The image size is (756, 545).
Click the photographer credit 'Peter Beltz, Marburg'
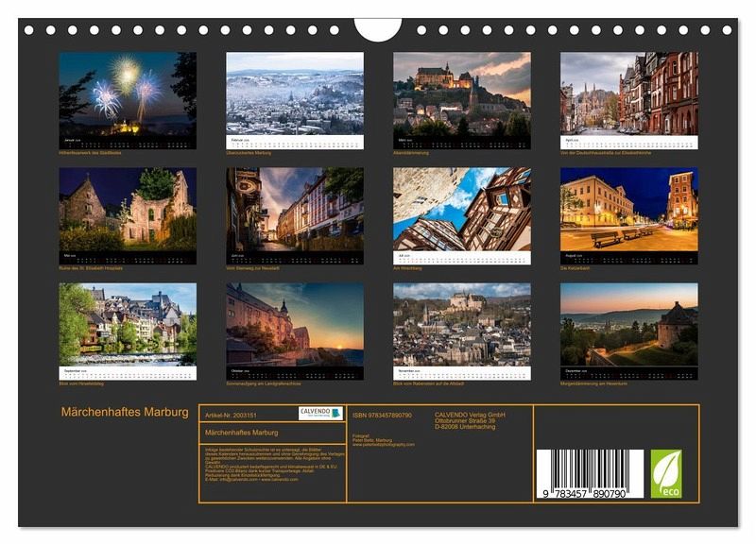372,440
